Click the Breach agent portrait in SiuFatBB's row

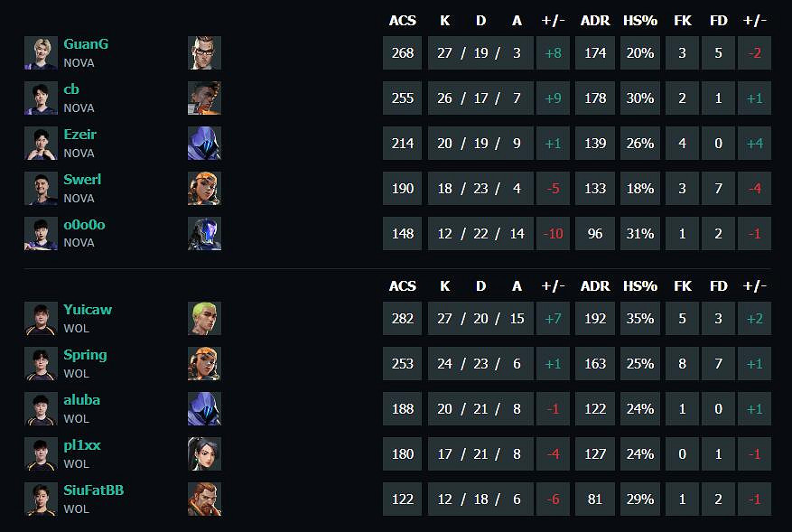coord(204,499)
